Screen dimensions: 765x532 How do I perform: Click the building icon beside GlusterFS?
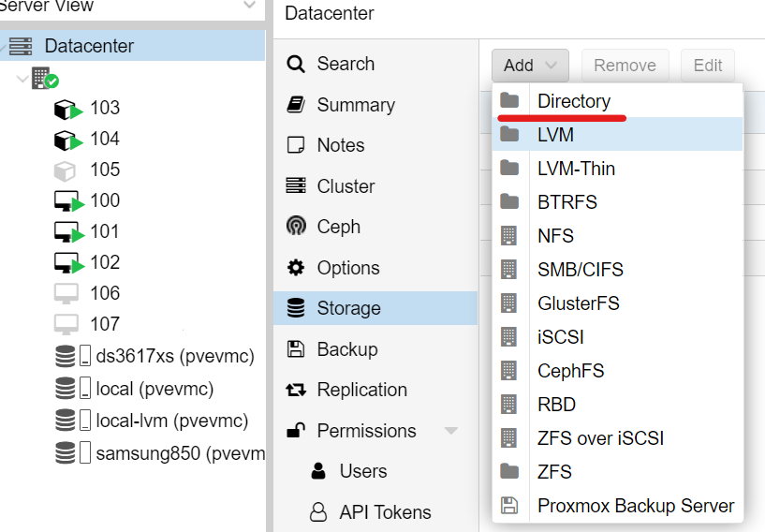[508, 303]
